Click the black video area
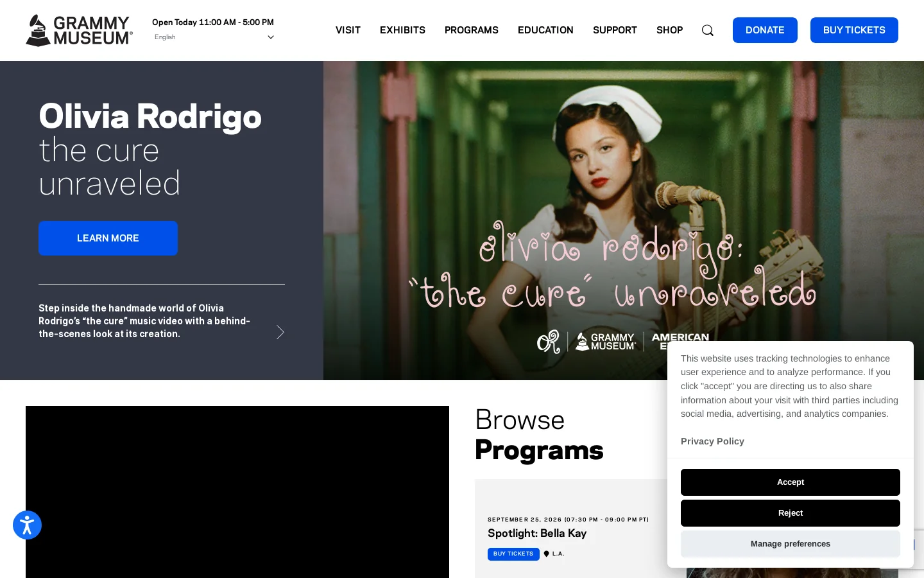The width and height of the screenshot is (924, 578). tap(237, 492)
